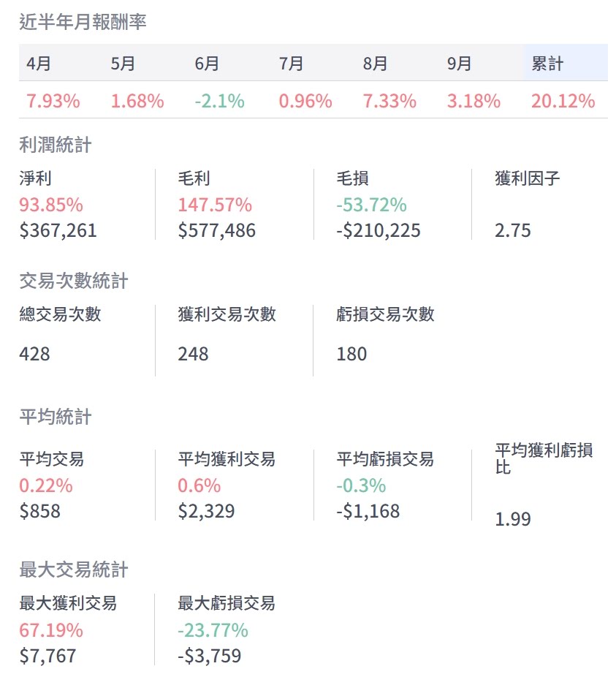Select the 4月 column header

pyautogui.click(x=39, y=64)
